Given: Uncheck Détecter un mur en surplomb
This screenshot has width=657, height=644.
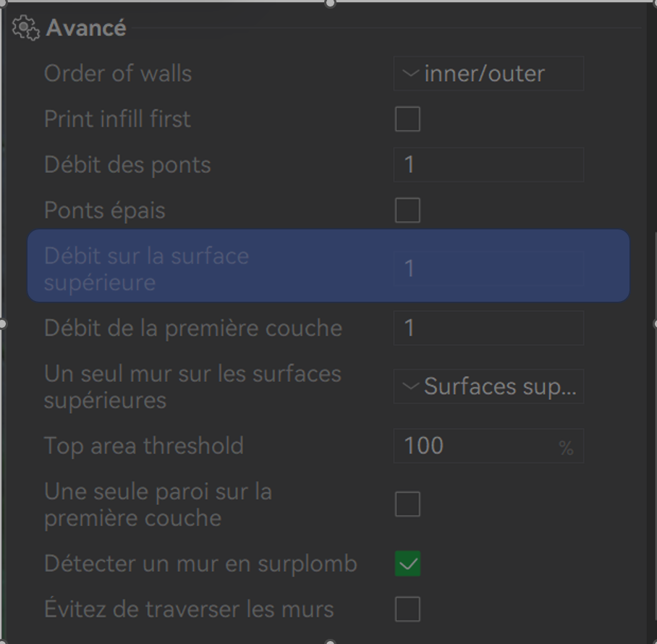Looking at the screenshot, I should 407,564.
